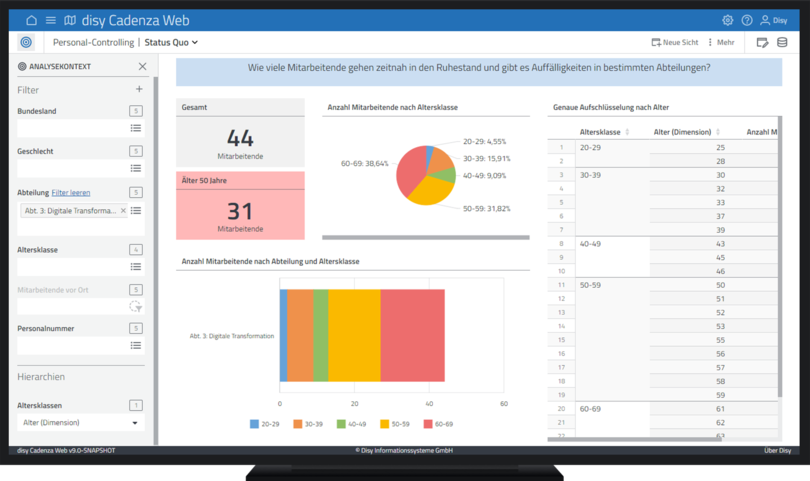This screenshot has height=481, width=810.
Task: Toggle the 50-59 legend entry
Action: 395,424
